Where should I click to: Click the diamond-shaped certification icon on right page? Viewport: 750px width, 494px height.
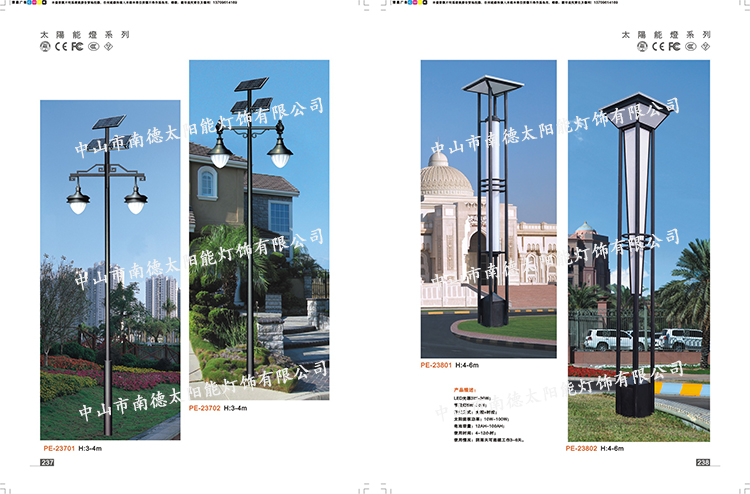[708, 46]
